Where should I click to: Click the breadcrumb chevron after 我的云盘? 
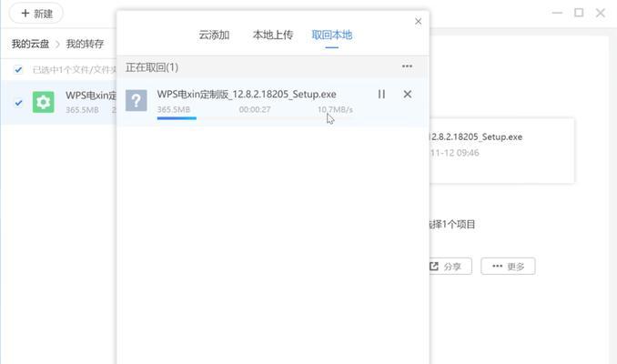point(57,44)
